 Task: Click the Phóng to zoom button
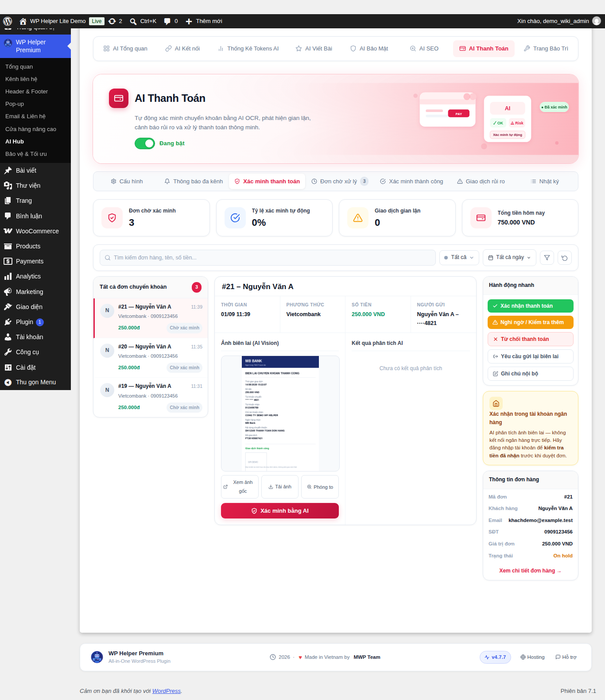pyautogui.click(x=320, y=487)
